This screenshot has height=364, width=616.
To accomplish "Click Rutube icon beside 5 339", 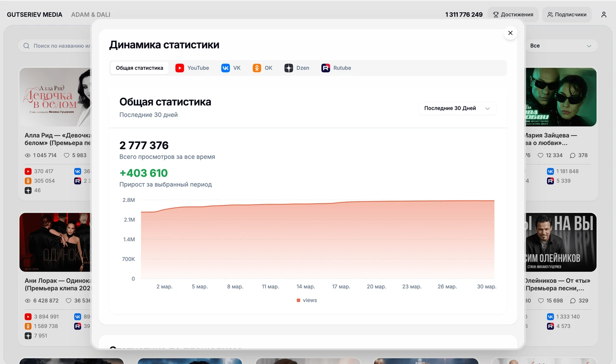I will [551, 181].
